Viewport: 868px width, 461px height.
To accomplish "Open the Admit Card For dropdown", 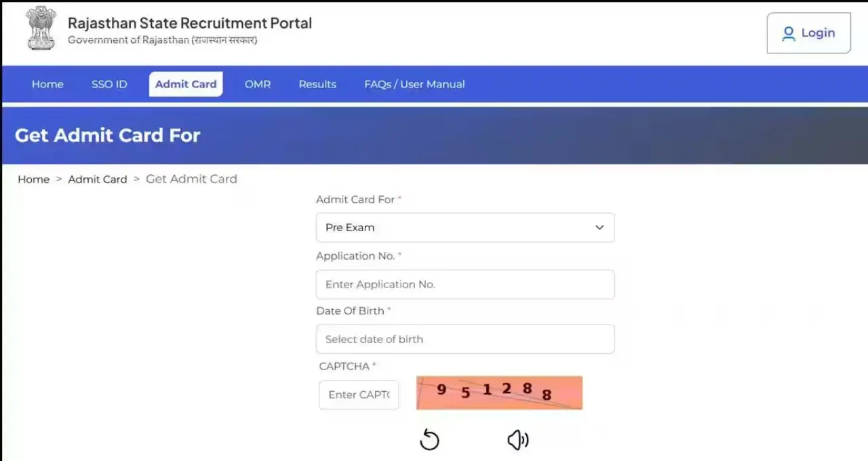I will pos(465,228).
